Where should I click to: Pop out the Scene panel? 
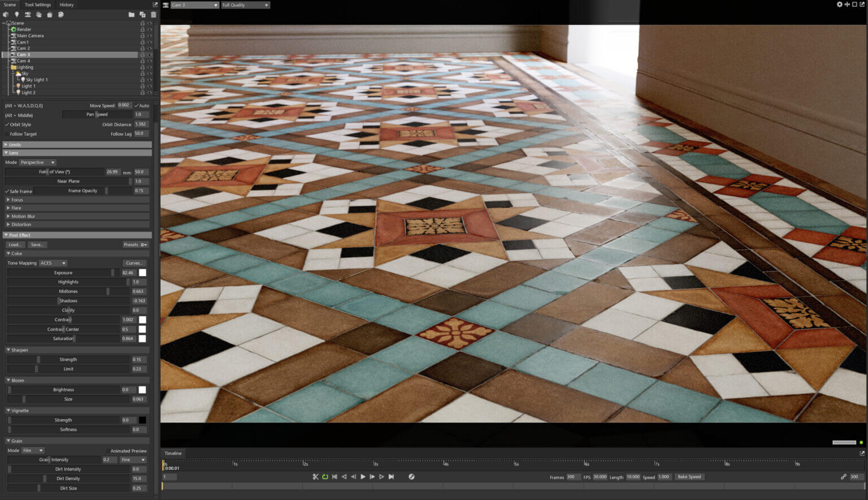coord(155,5)
